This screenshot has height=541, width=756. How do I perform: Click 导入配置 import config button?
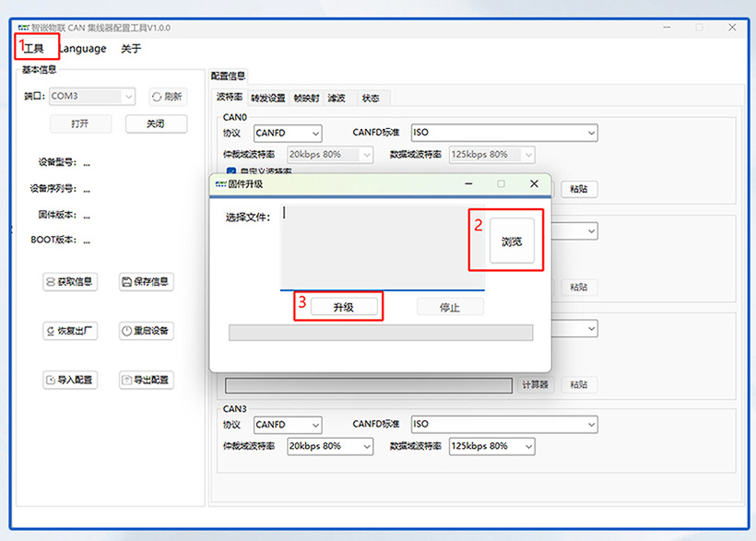pyautogui.click(x=71, y=380)
